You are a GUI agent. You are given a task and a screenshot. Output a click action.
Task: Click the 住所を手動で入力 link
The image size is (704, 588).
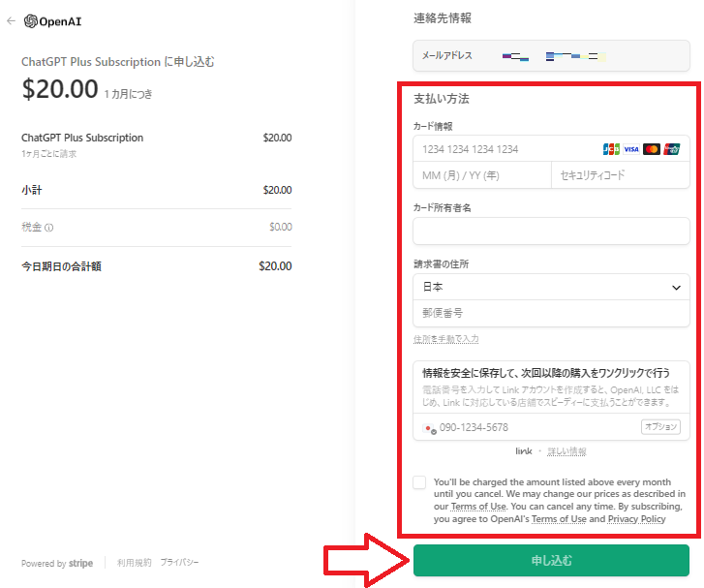click(x=445, y=339)
